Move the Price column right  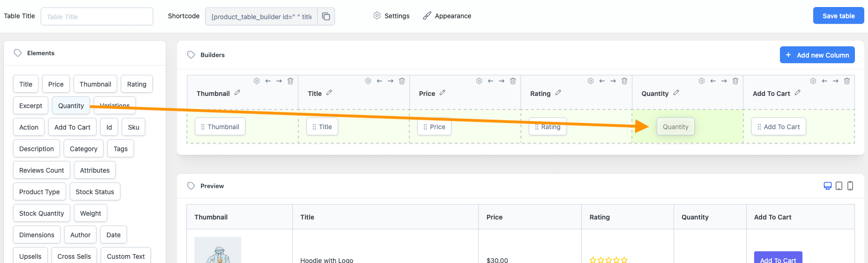pyautogui.click(x=502, y=81)
